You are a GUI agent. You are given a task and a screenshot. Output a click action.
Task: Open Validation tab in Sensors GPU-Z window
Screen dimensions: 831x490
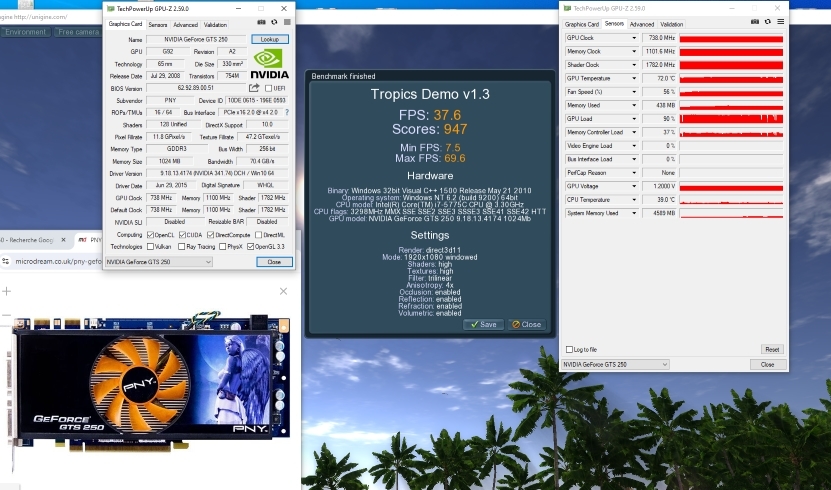(671, 24)
